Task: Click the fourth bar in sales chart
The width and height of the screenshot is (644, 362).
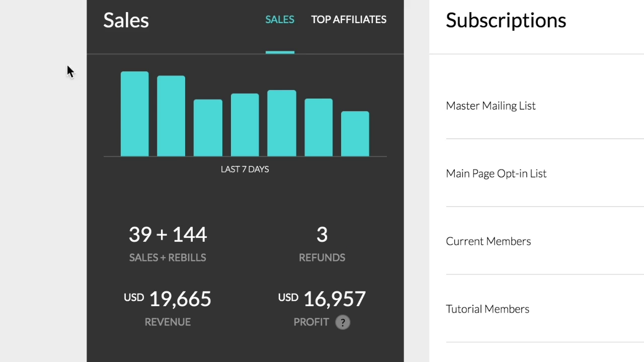Action: [245, 125]
